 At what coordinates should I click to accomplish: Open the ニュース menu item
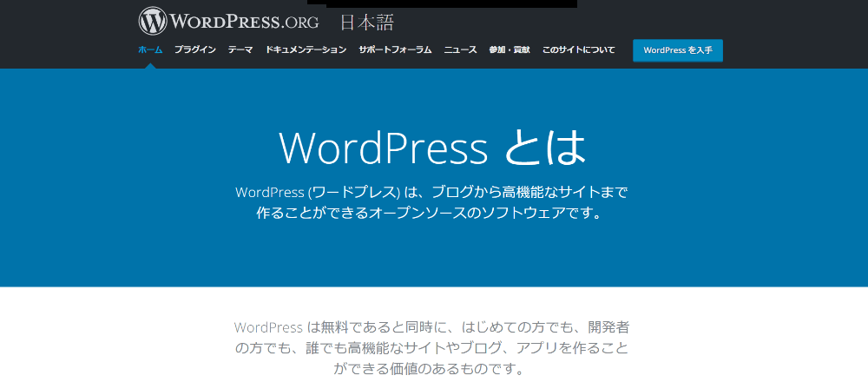pos(460,49)
